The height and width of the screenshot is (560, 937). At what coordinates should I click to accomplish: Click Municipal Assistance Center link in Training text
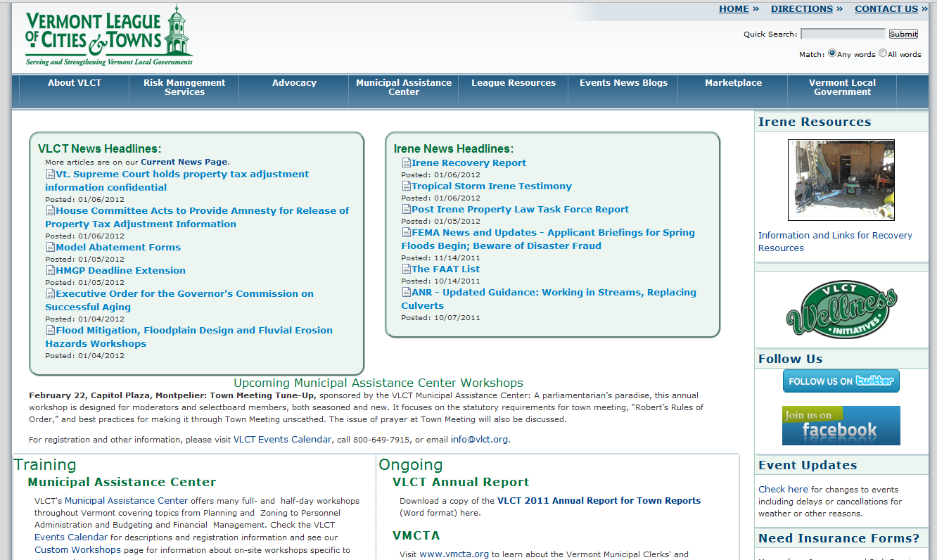click(127, 501)
